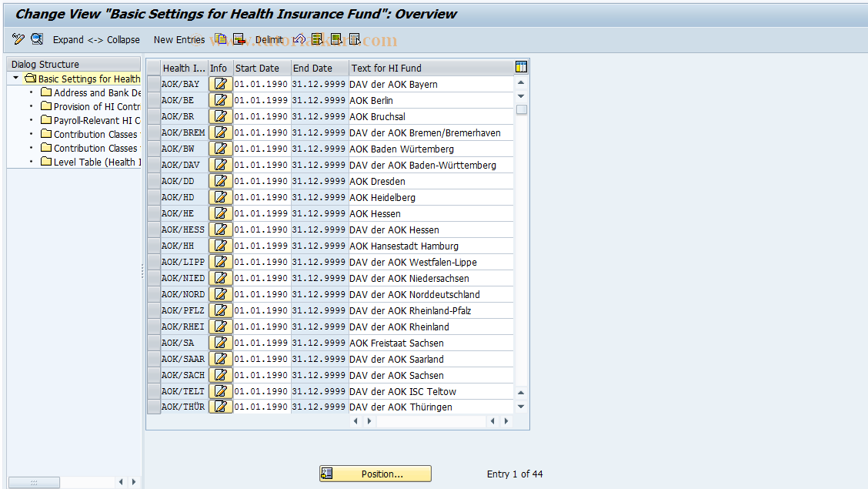Open Info icon for AOK/HD row
This screenshot has height=489, width=868.
click(x=220, y=197)
